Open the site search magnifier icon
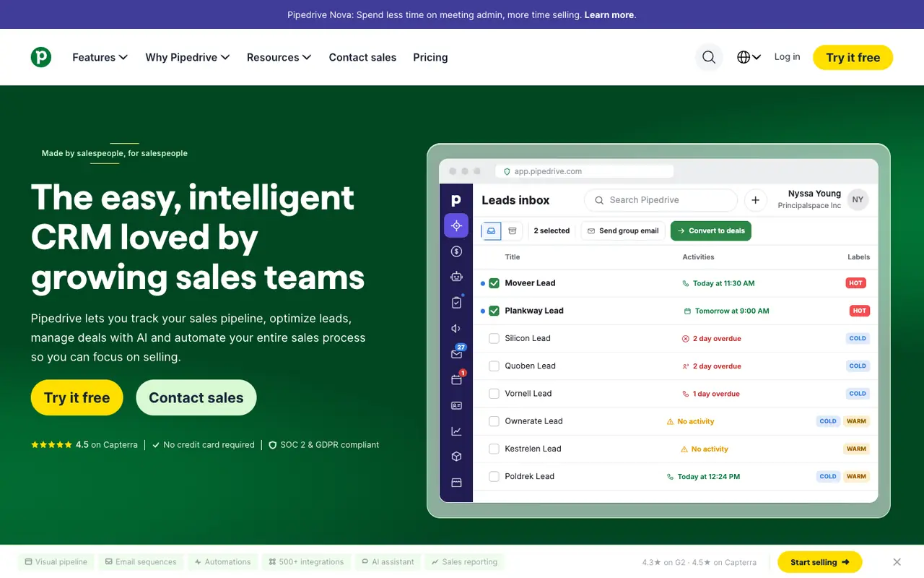This screenshot has height=578, width=924. pos(709,57)
